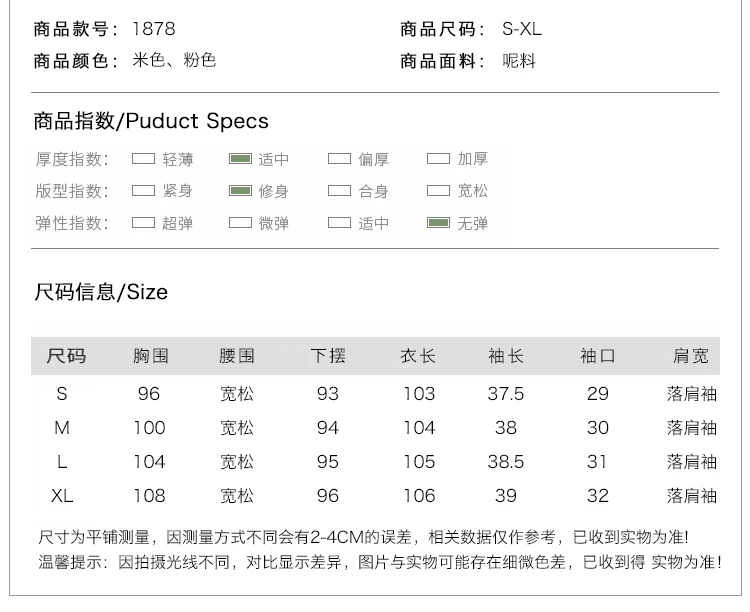The image size is (750, 612).
Task: Click the 袖口 column header
Action: [x=597, y=356]
